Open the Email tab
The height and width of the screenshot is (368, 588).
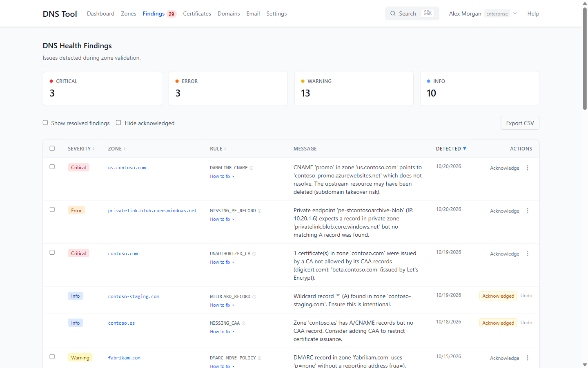click(x=253, y=13)
